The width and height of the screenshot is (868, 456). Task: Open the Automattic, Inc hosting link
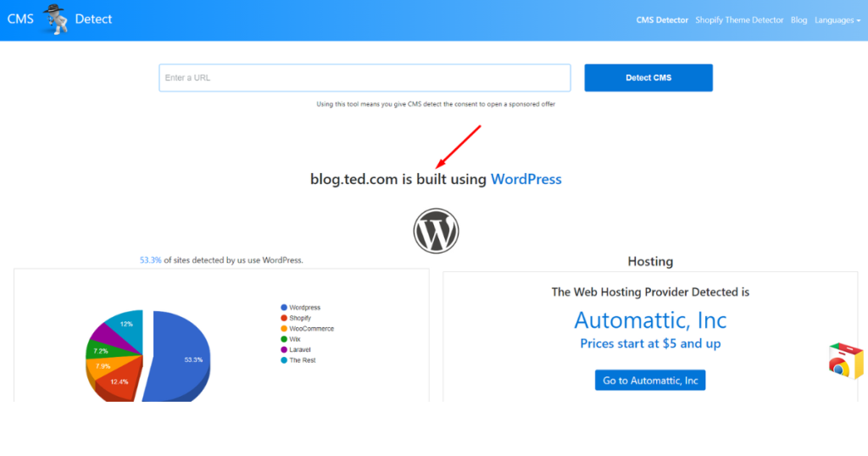coord(650,320)
